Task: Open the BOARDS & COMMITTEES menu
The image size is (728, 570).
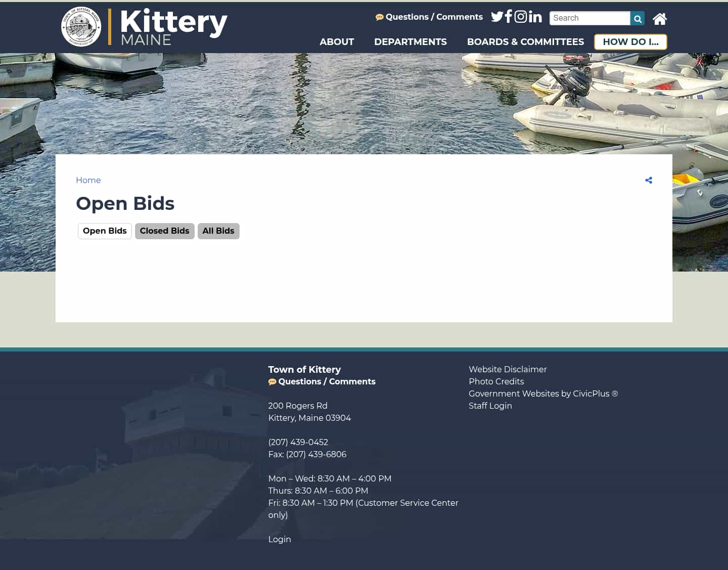Action: pos(526,42)
